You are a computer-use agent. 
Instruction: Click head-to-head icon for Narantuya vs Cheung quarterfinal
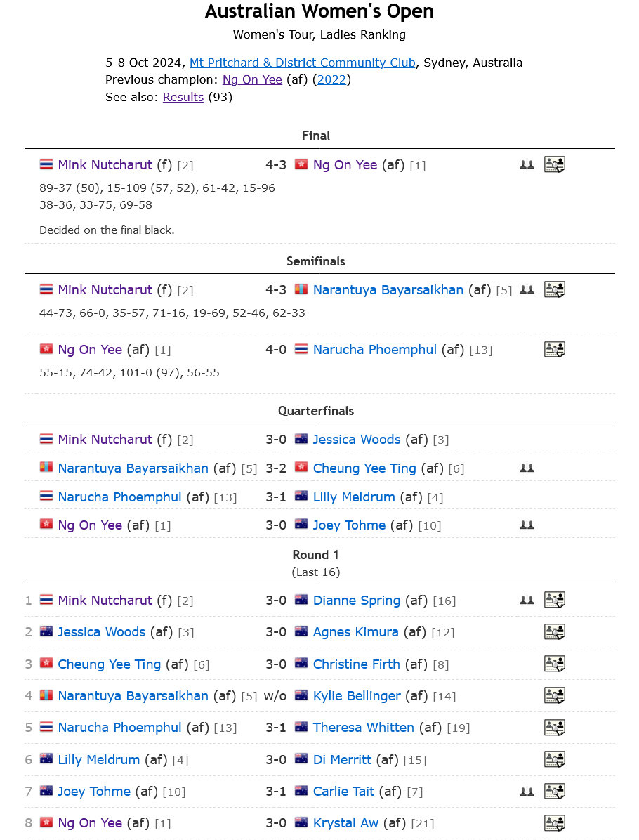(x=527, y=468)
